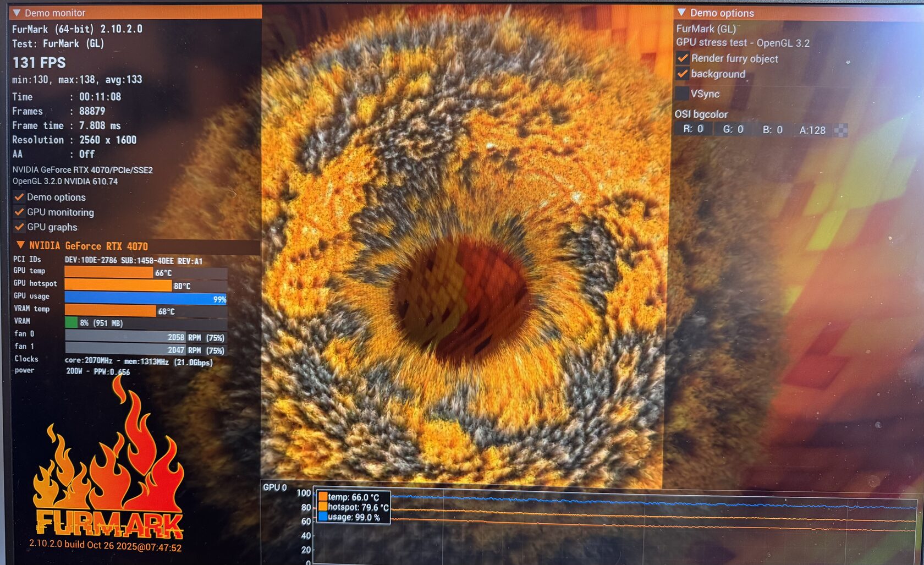Click the Test: FurMark (GL) line
This screenshot has height=565, width=924.
(58, 43)
